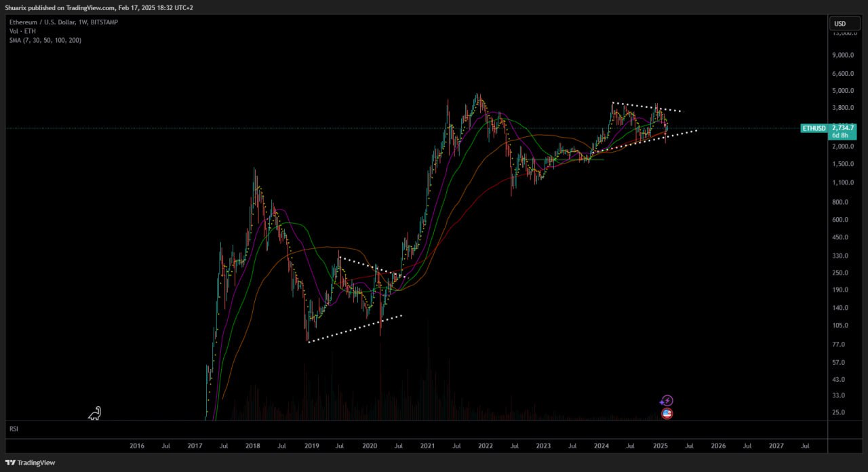Click the dinosaur icon on chart
The image size is (868, 472).
[95, 413]
